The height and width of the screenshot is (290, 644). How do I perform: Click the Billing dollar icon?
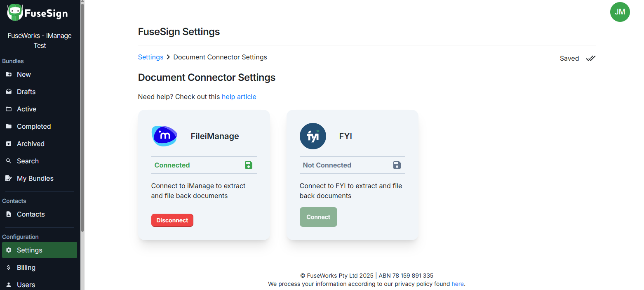point(9,267)
